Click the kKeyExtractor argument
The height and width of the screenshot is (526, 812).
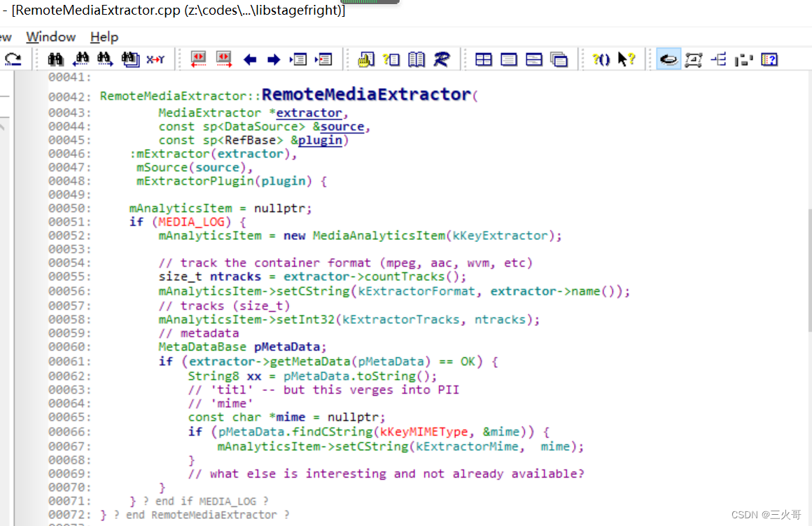coord(500,236)
